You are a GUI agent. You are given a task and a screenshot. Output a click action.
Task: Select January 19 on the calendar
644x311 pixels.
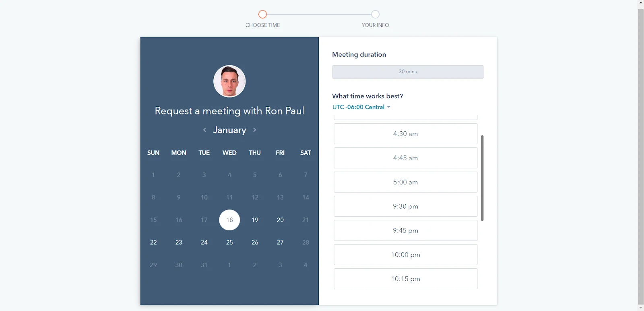(255, 220)
